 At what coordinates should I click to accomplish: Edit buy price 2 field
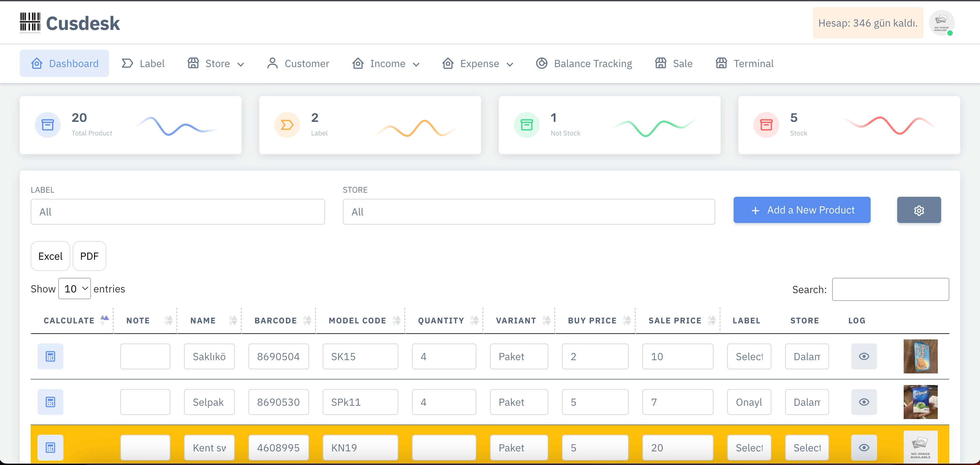595,356
